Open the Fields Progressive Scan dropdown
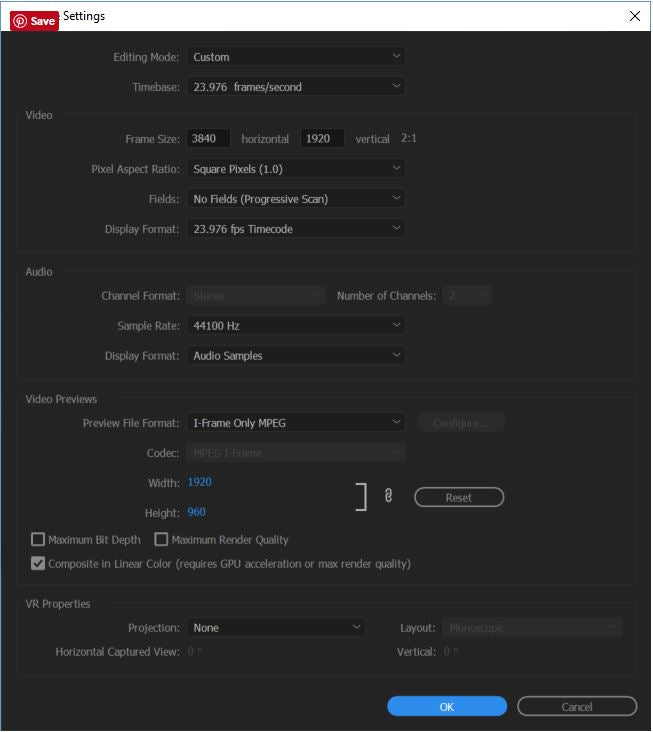 (x=296, y=199)
